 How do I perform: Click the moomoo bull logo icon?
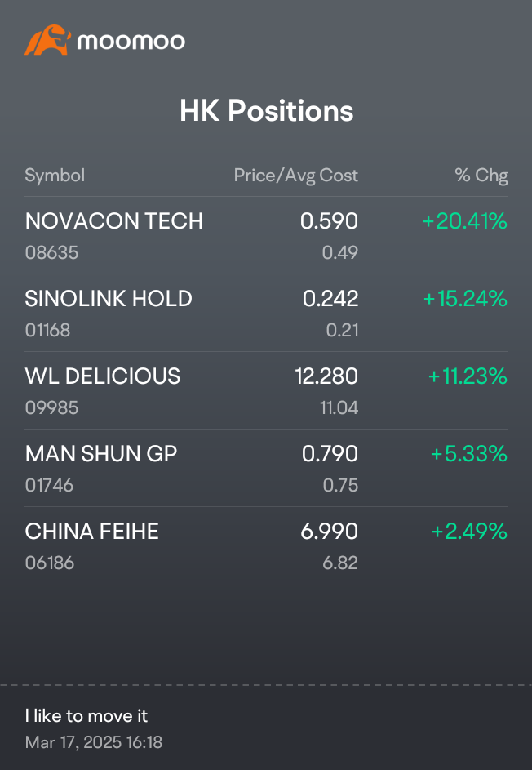point(47,40)
